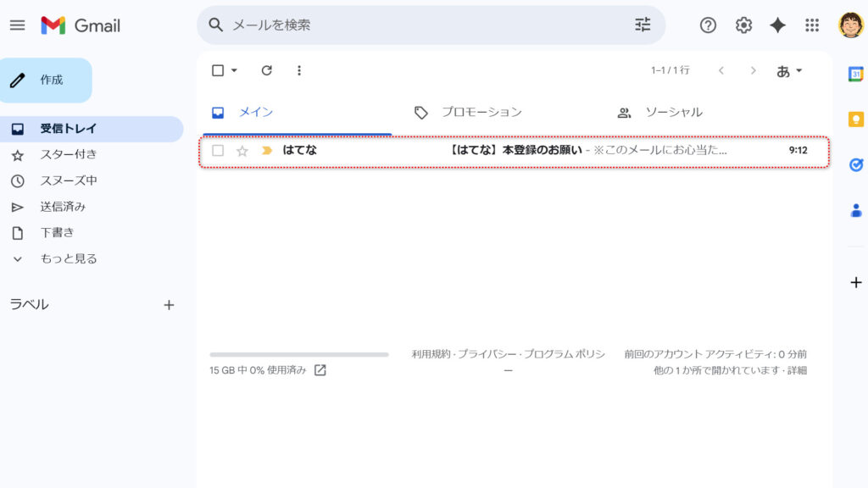Open the 詳細 account activity link
The image size is (868, 488).
point(797,370)
